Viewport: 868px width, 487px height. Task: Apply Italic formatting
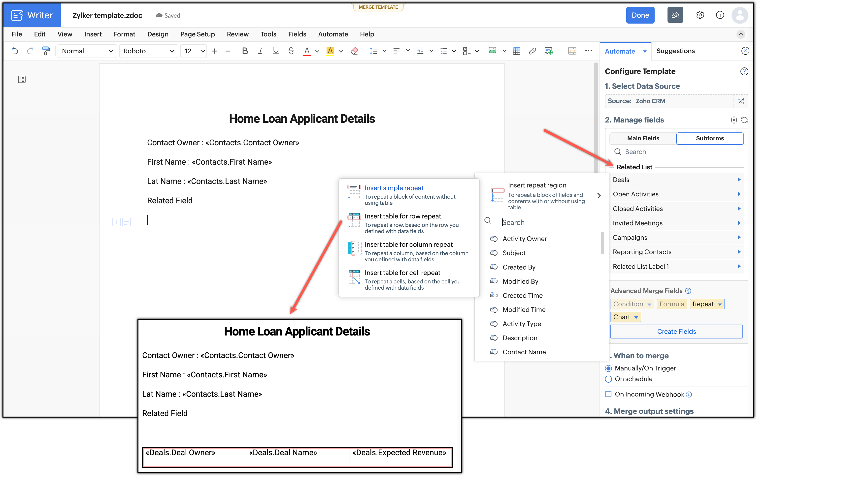[x=260, y=51]
